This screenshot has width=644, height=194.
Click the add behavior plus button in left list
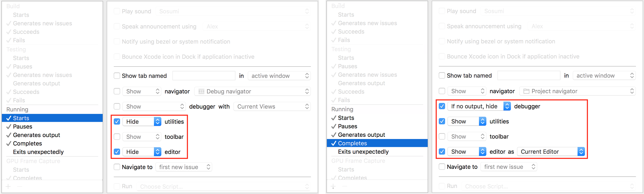[8, 186]
